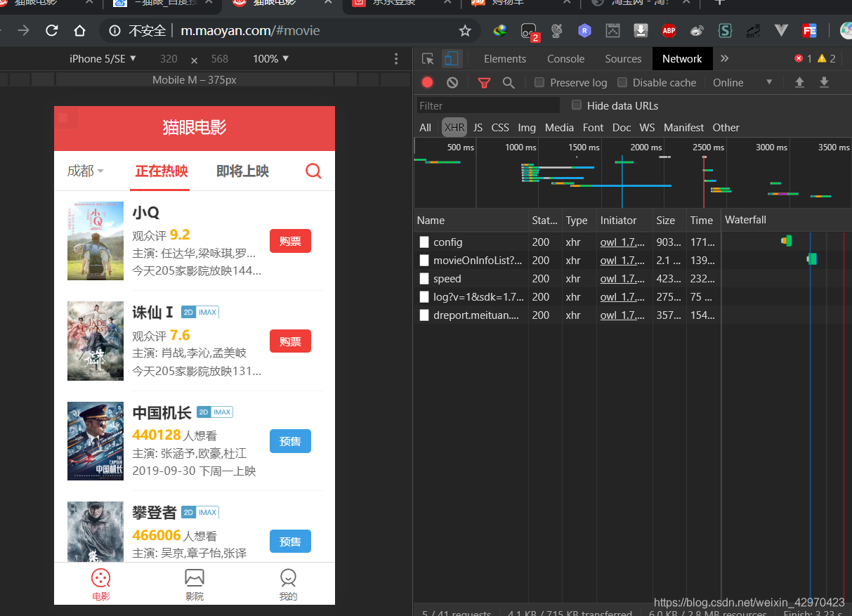Go to browser home page
Image resolution: width=852 pixels, height=616 pixels.
79,31
